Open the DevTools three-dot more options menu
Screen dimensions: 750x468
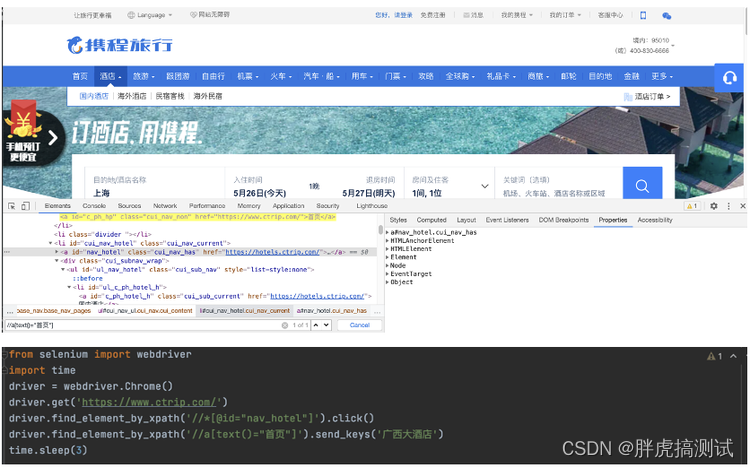pos(728,206)
